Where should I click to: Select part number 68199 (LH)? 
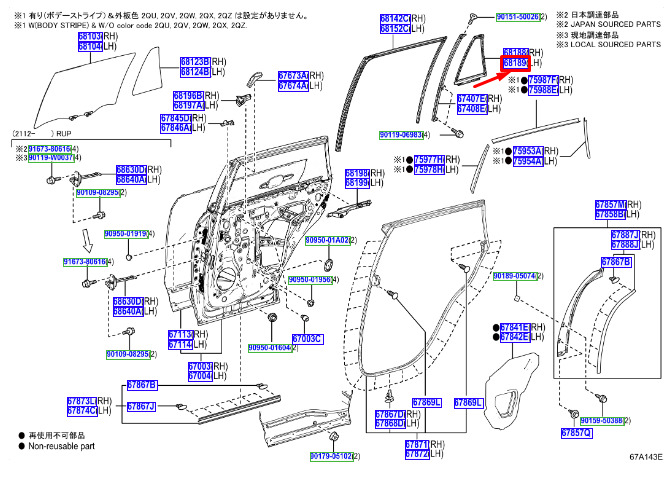(357, 183)
